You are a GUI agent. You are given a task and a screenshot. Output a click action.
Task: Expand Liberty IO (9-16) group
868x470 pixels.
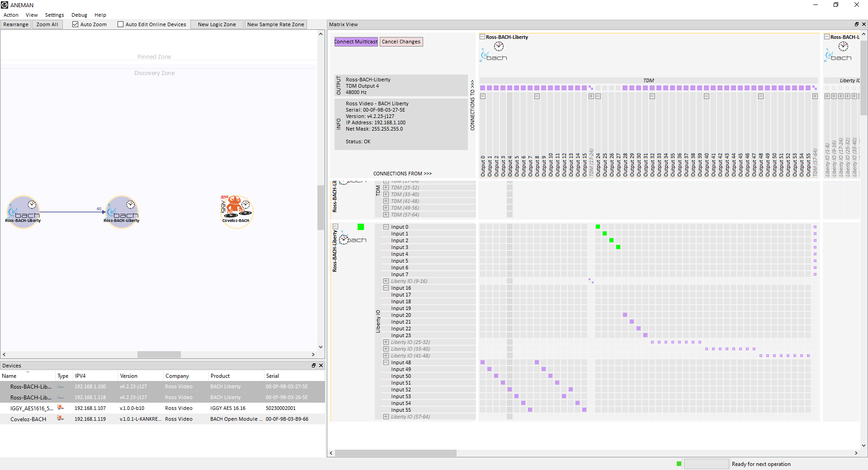pyautogui.click(x=386, y=281)
